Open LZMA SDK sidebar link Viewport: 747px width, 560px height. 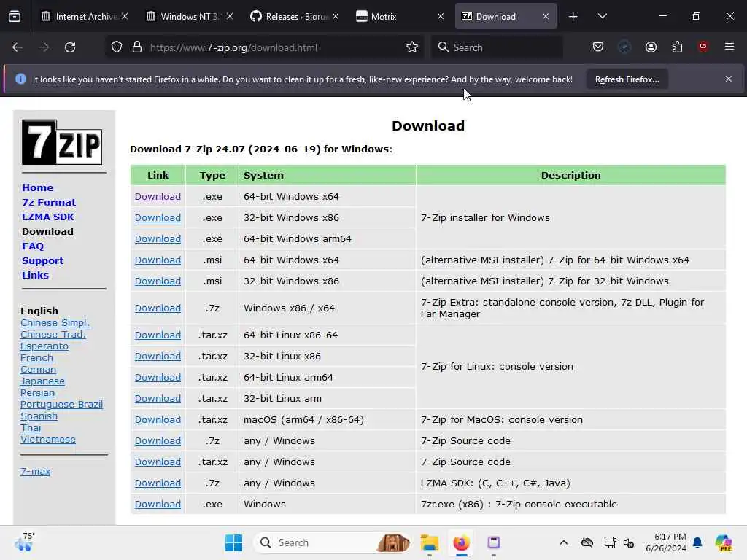click(47, 217)
